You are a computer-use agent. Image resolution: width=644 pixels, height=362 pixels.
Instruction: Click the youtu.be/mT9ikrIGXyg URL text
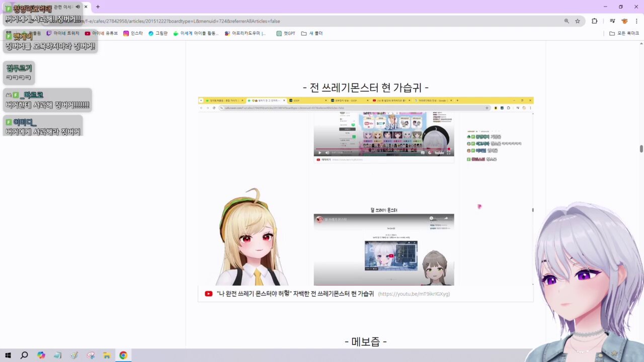[414, 294]
